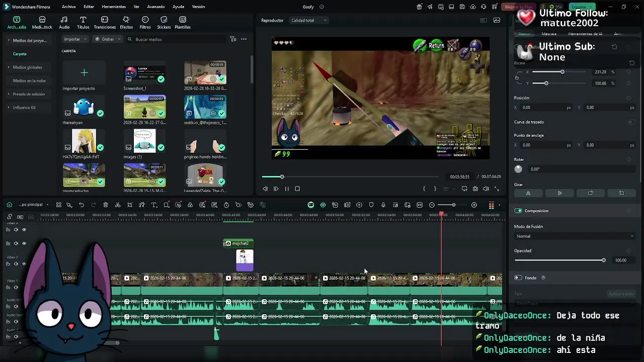Click the speed timer icon in timeline toolbar

(226, 205)
